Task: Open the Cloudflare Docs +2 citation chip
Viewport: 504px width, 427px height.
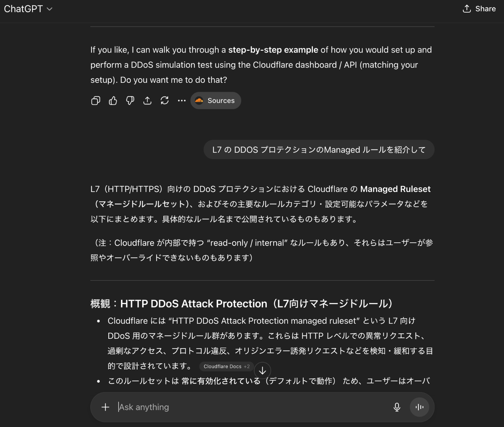Action: [226, 367]
